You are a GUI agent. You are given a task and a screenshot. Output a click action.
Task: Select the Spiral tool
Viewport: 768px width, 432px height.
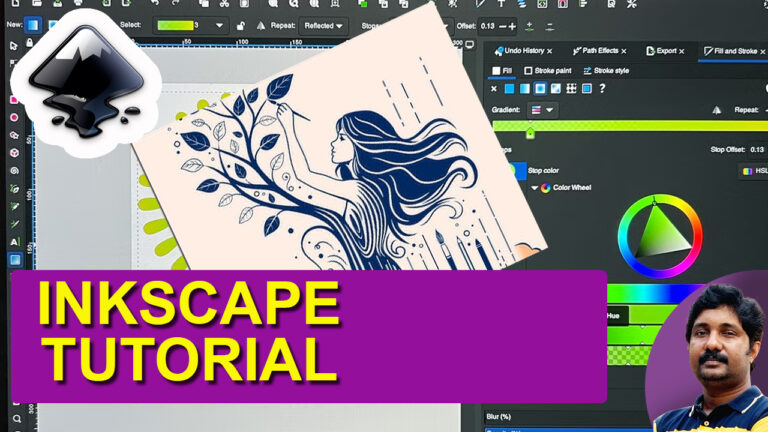click(x=14, y=171)
